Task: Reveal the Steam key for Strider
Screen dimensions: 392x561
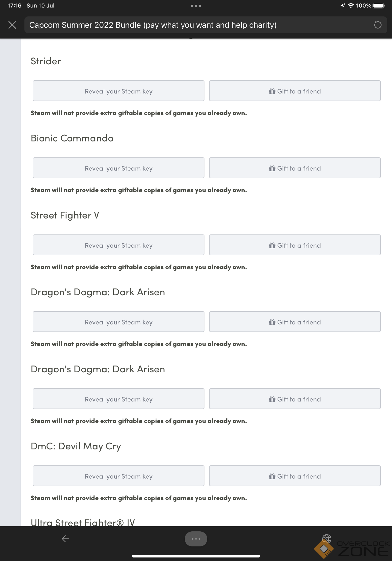Action: [118, 91]
